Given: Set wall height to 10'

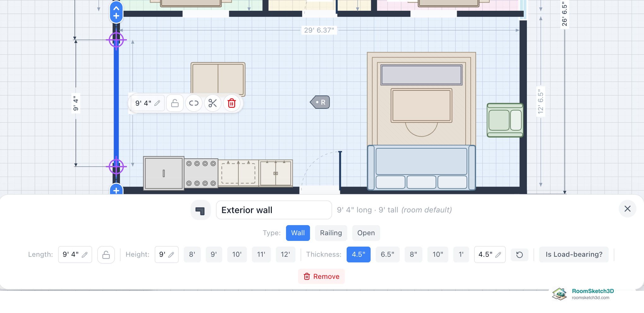Looking at the screenshot, I should (x=237, y=255).
